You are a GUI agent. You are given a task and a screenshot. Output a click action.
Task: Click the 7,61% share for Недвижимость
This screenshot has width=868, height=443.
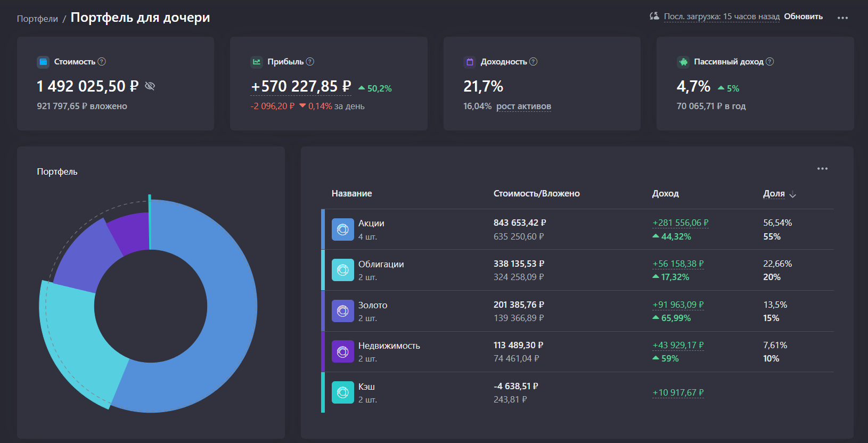775,345
